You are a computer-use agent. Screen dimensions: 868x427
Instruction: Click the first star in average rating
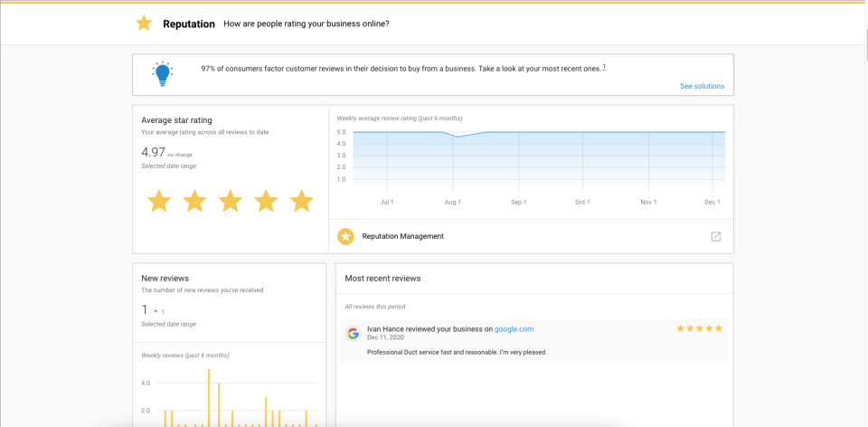[159, 201]
